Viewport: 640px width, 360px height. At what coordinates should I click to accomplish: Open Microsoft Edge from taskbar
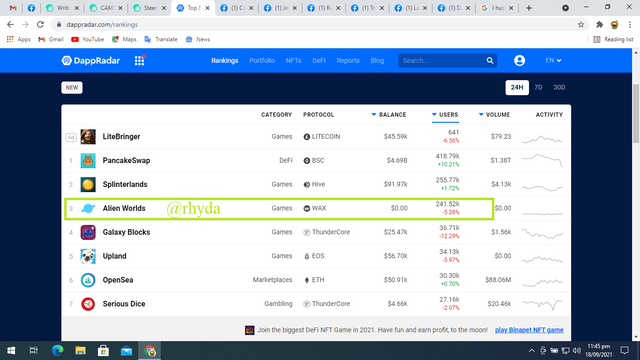[x=58, y=351]
